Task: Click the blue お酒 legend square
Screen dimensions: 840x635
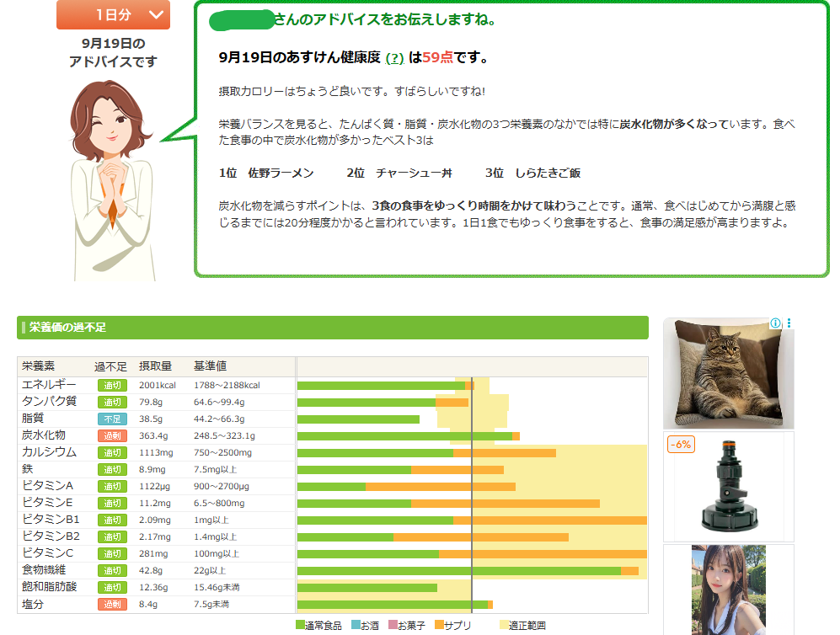Action: click(356, 625)
